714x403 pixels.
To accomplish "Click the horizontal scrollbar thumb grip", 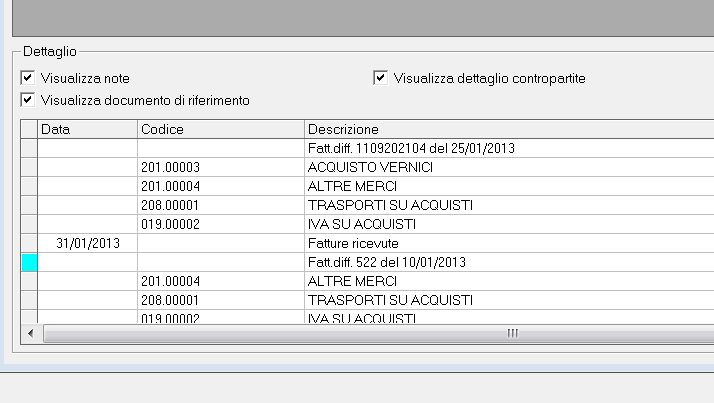I will coord(512,333).
